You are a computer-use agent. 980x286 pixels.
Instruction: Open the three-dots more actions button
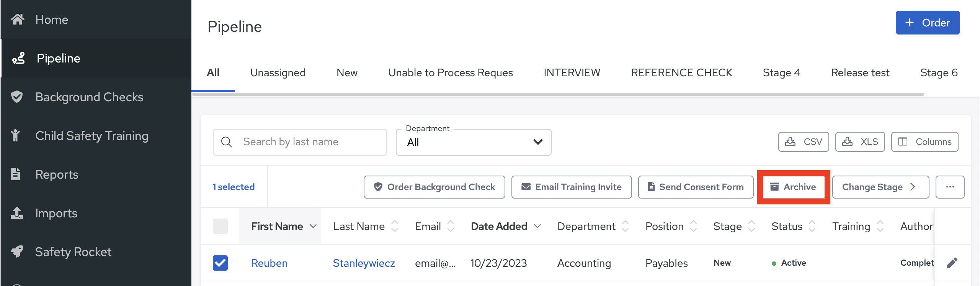tap(950, 187)
